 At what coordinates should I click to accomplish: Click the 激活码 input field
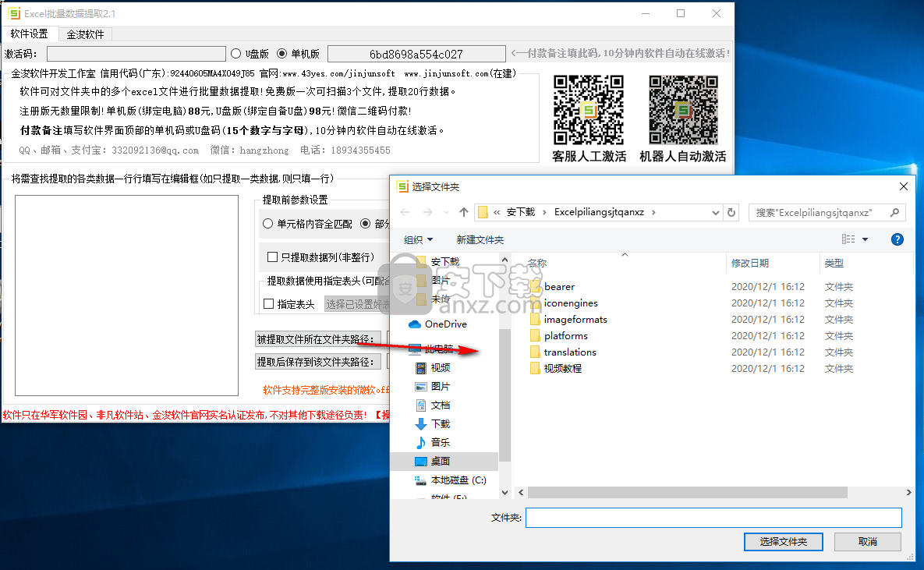click(x=136, y=54)
